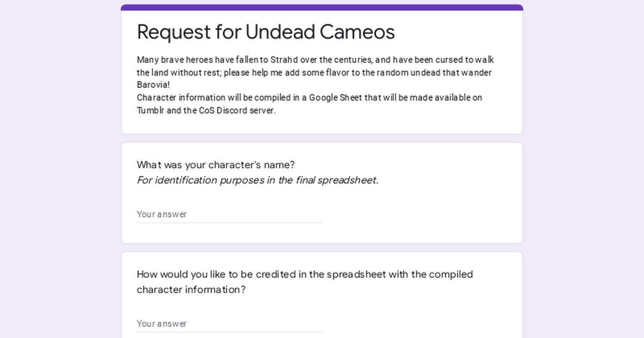
Task: Click the purple accent bar atop form
Action: 322,8
